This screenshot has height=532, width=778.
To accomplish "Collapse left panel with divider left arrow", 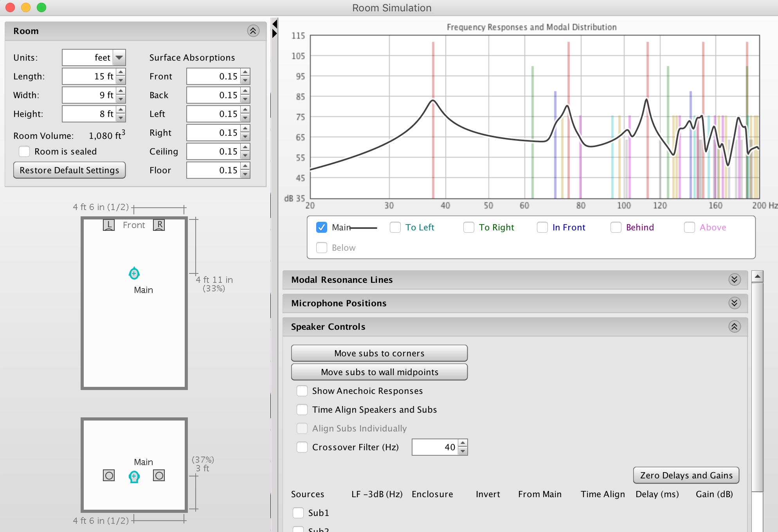I will (275, 24).
